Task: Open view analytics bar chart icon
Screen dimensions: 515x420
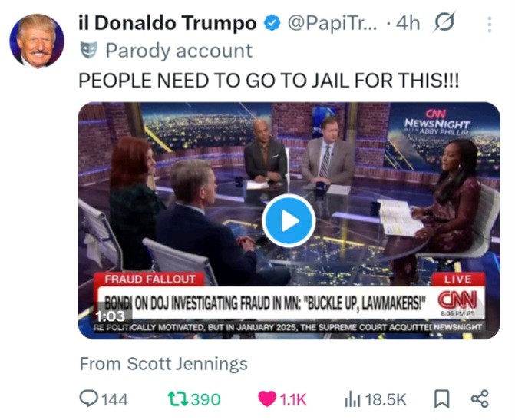Action: coord(352,399)
